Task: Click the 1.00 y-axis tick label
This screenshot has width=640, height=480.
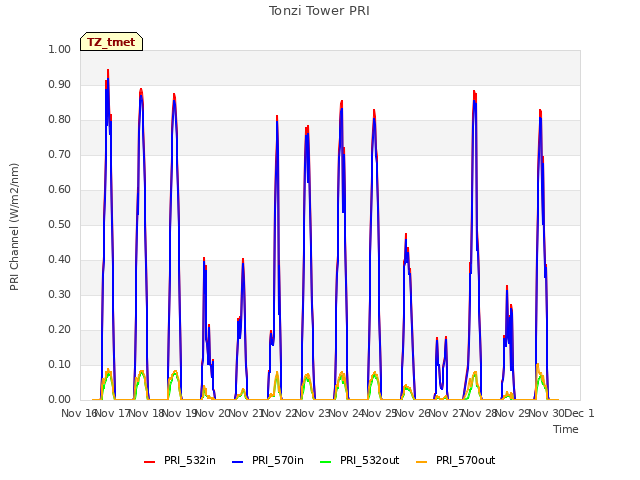Action: coord(60,49)
